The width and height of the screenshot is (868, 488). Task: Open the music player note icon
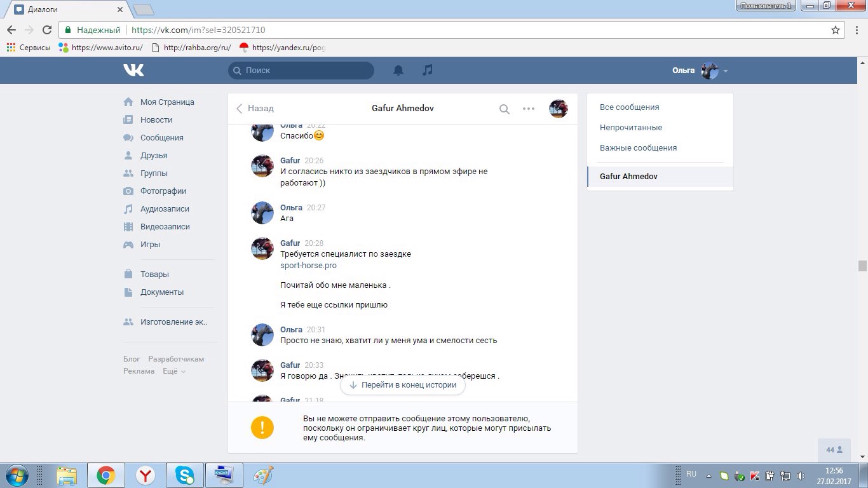428,70
